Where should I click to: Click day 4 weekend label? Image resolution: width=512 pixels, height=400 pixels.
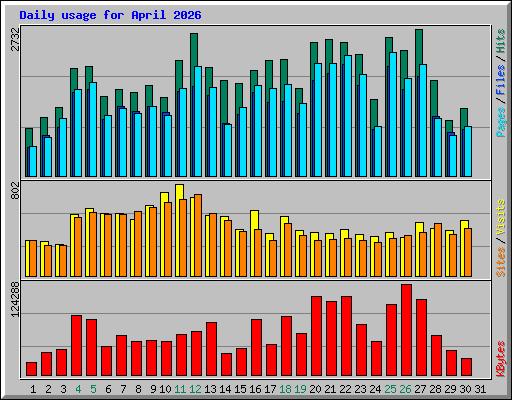pos(78,389)
